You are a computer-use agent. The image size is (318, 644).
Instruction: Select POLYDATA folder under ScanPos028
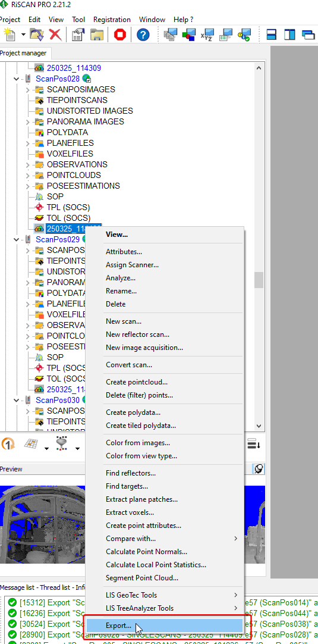pyautogui.click(x=67, y=132)
